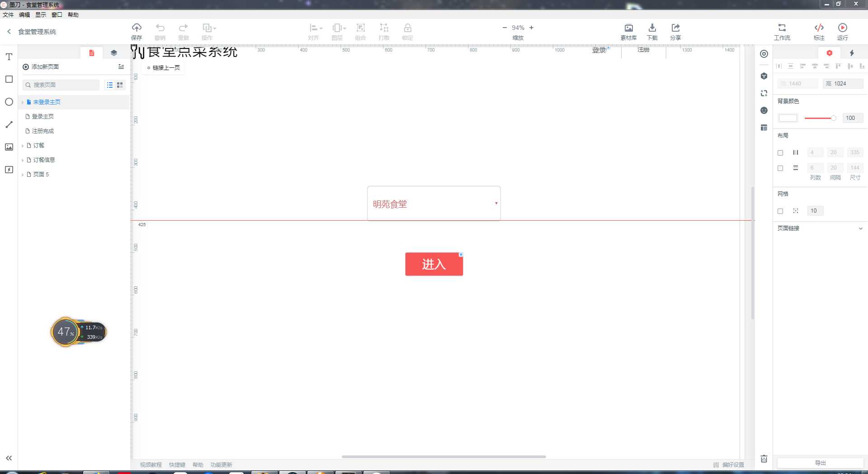Screen dimensions: 868x474
Task: Click the page outline menu icon
Action: pos(121,66)
